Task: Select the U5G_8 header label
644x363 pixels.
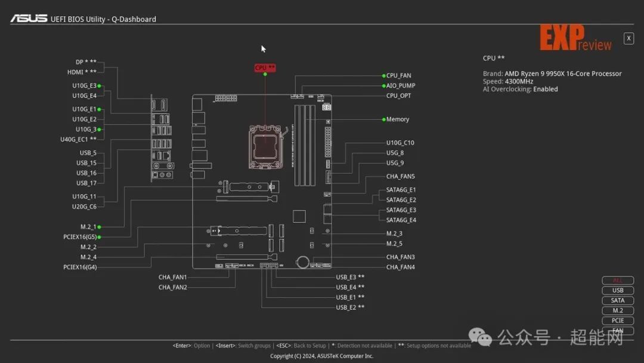Action: click(395, 153)
